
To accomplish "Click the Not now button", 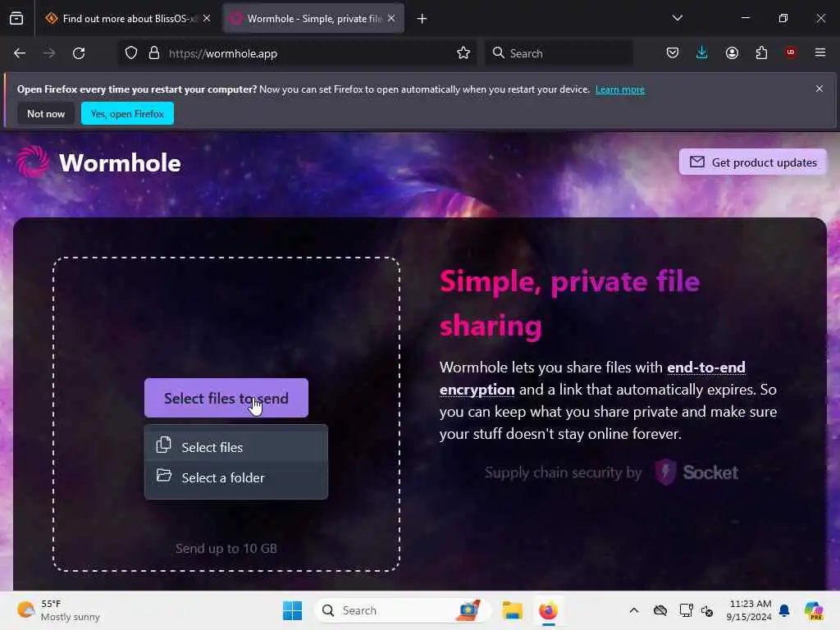I will 46,113.
